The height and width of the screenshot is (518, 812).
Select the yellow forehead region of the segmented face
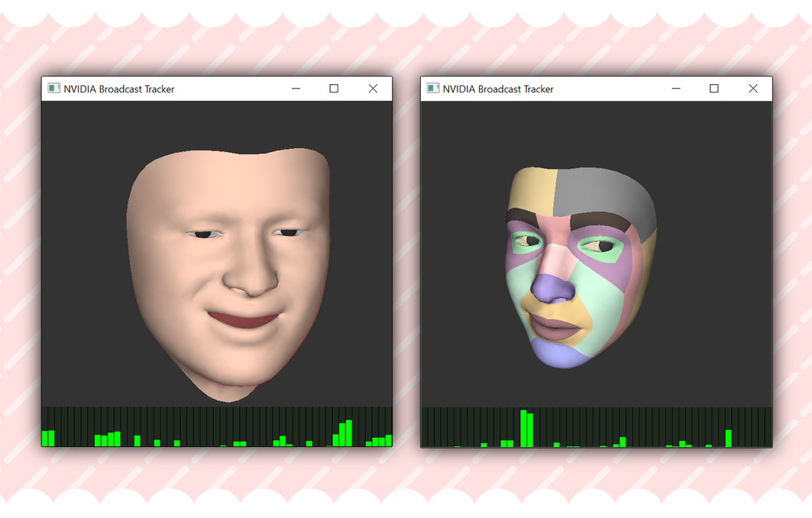point(531,191)
